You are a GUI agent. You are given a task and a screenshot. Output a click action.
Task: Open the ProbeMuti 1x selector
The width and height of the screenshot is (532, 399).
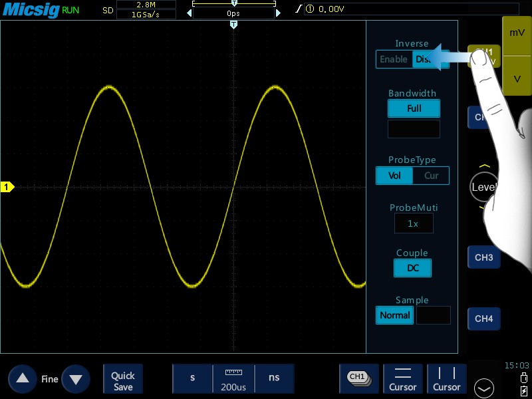pos(414,223)
